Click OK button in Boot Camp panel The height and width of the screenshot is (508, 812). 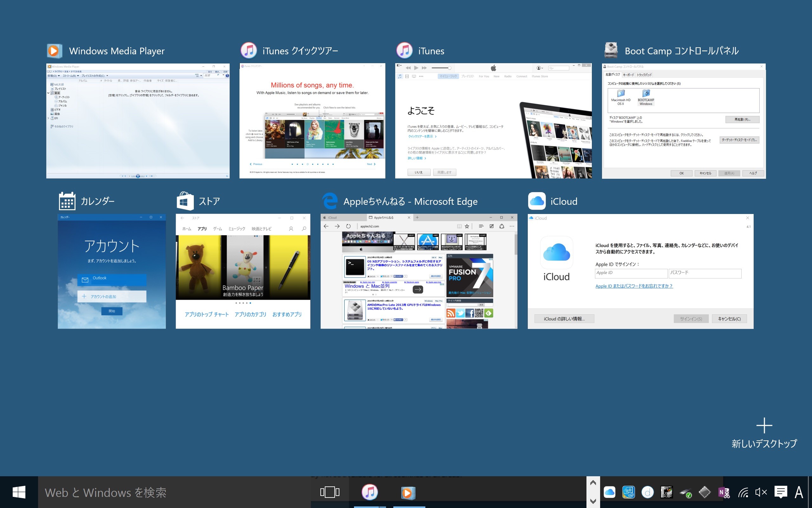pyautogui.click(x=681, y=173)
